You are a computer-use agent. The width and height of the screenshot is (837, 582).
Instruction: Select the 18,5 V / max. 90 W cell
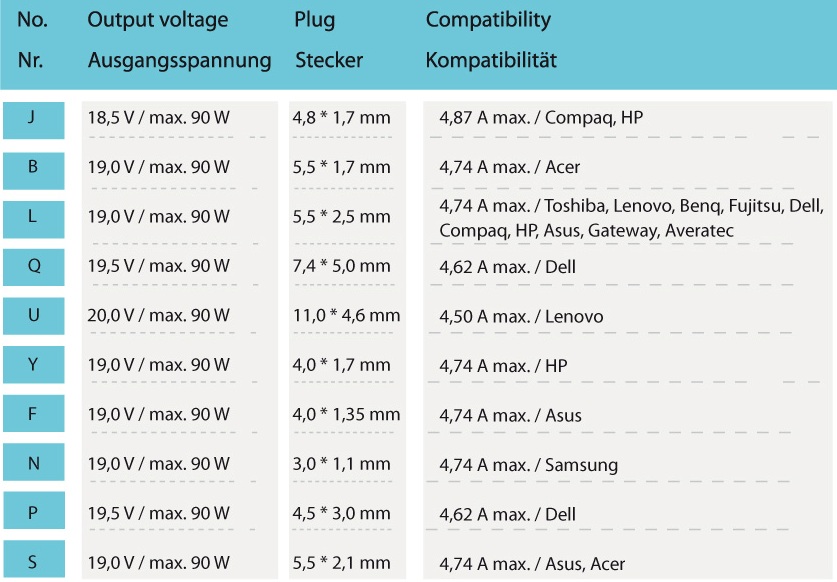pyautogui.click(x=159, y=118)
